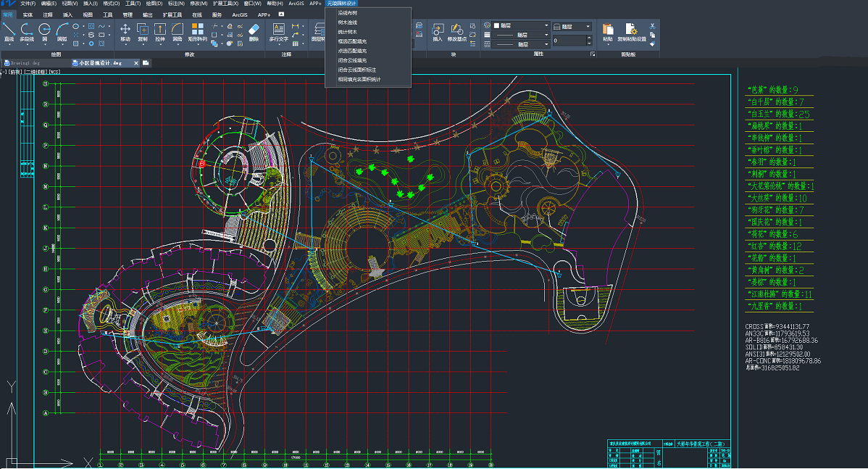Increase transparency value with up stepper arrow
This screenshot has width=868, height=469.
[588, 38]
